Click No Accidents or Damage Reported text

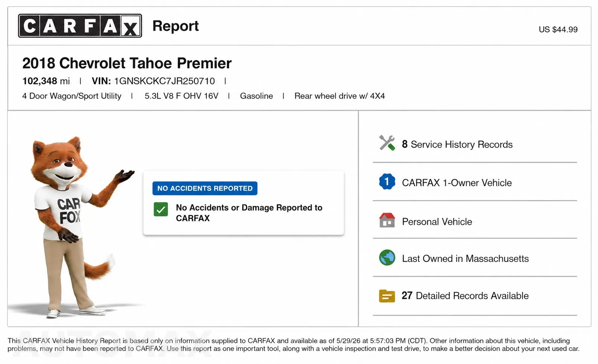pos(249,213)
